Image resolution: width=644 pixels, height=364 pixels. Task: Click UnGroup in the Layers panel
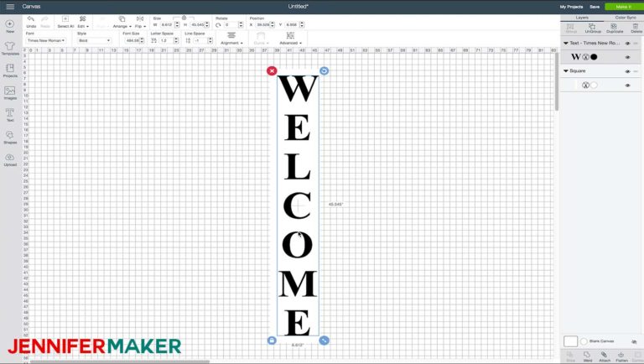[x=593, y=29]
